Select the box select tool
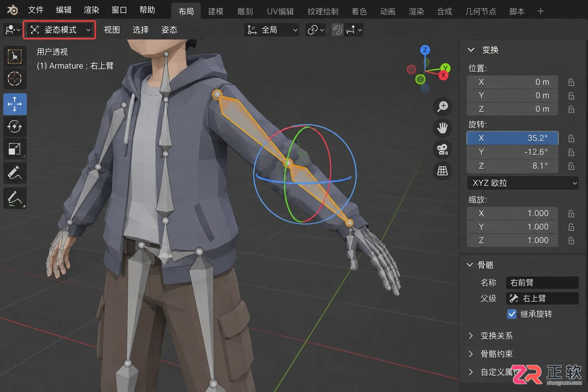The height and width of the screenshot is (392, 588). point(15,57)
